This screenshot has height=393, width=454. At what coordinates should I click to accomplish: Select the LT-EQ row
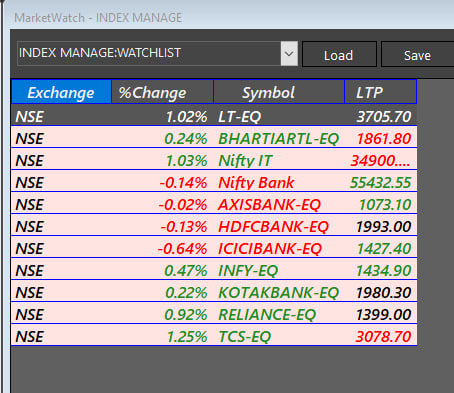point(214,115)
